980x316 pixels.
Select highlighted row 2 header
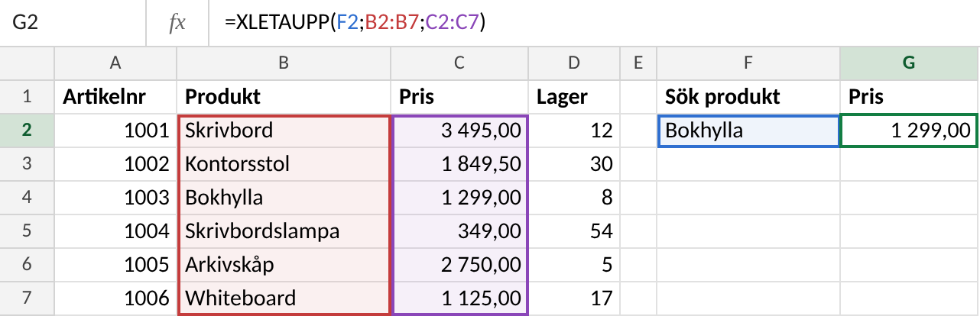(27, 131)
